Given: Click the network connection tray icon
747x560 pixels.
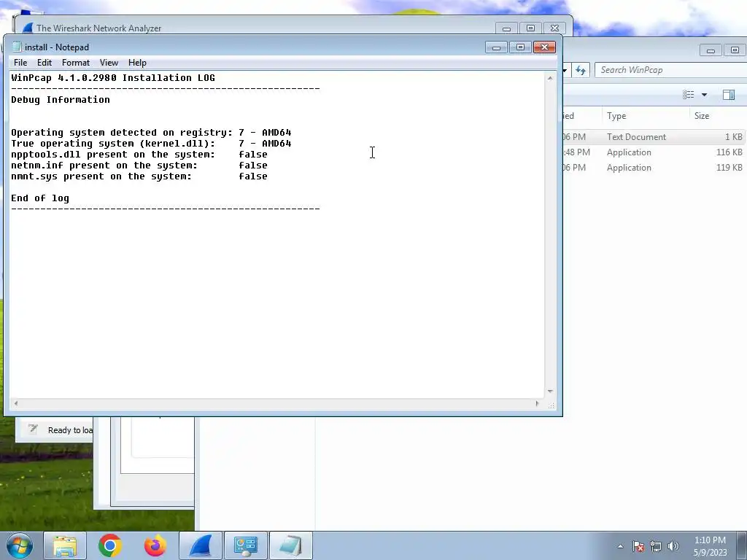Looking at the screenshot, I should [656, 546].
